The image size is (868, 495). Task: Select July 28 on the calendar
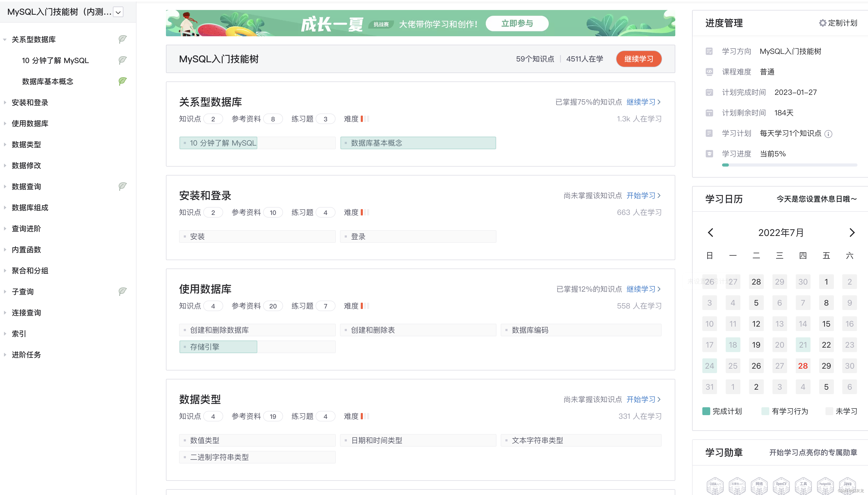(803, 365)
